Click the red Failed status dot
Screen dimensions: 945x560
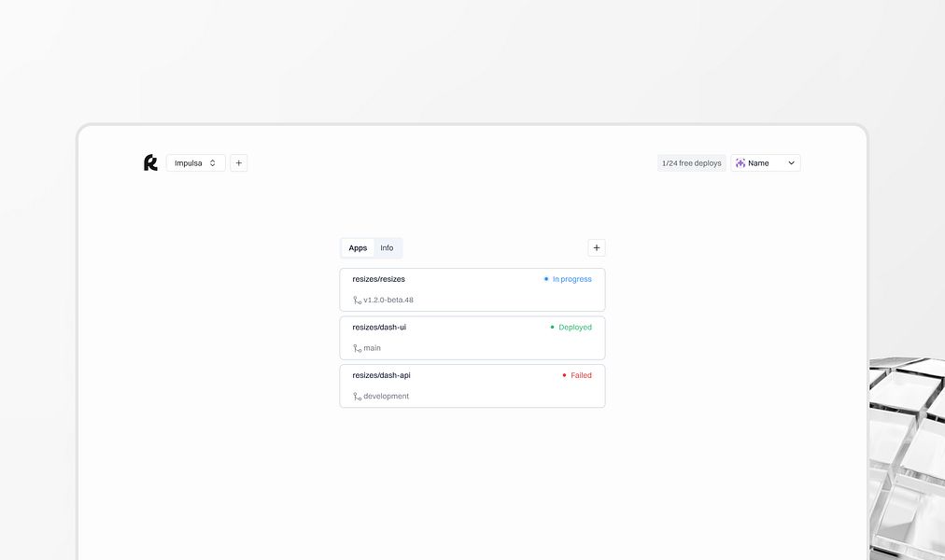(564, 375)
